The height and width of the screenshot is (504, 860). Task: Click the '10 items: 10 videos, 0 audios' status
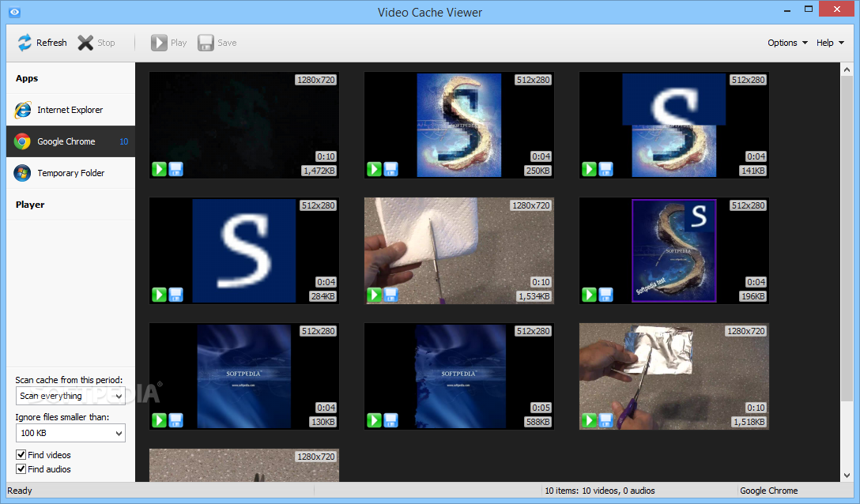coord(599,491)
